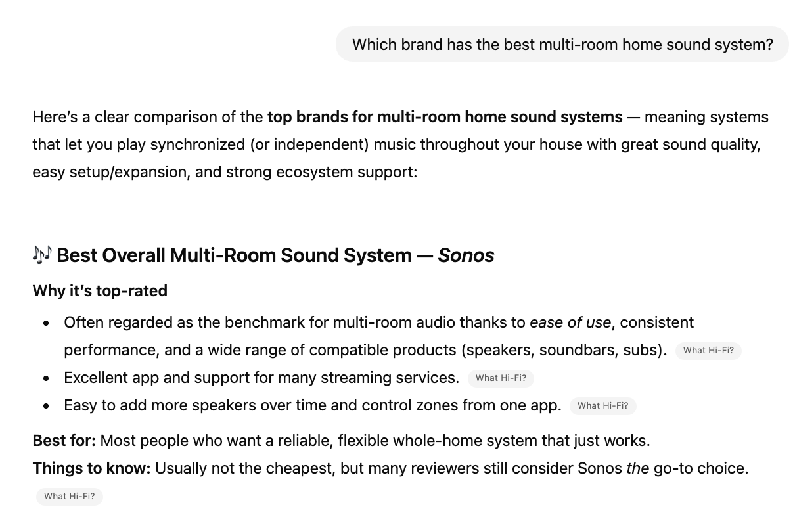Click the Best for label text
The image size is (795, 532).
click(63, 441)
